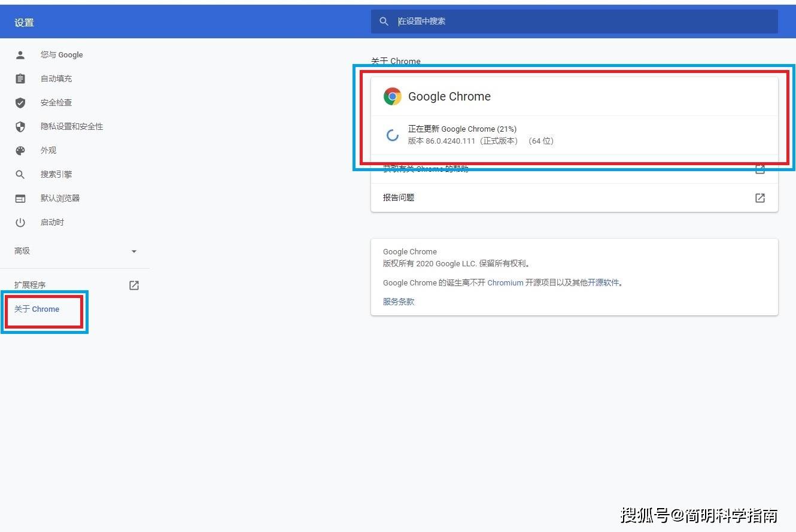796x532 pixels.
Task: Follow the 开源软件 link
Action: coord(603,283)
